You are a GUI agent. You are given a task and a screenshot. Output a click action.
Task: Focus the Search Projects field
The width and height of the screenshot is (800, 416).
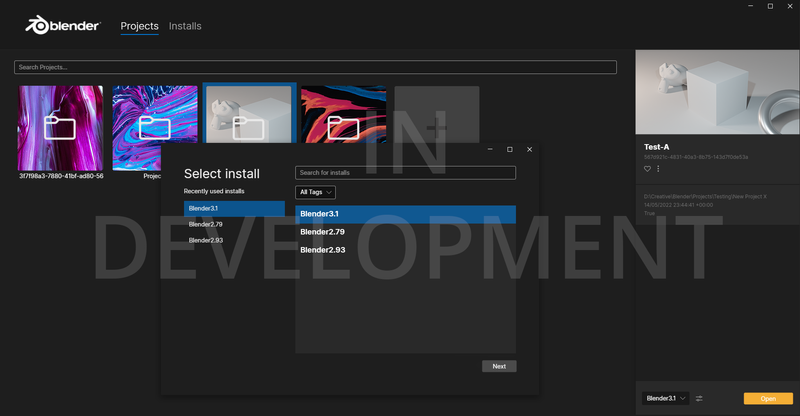coord(315,67)
